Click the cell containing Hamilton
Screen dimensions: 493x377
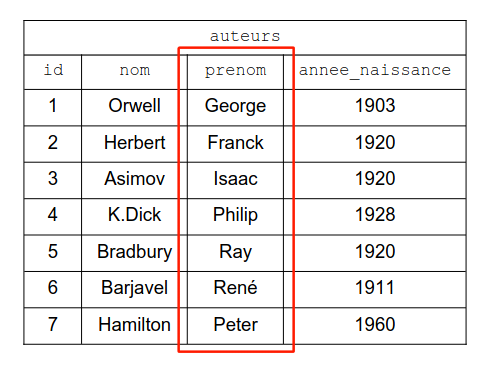click(135, 324)
